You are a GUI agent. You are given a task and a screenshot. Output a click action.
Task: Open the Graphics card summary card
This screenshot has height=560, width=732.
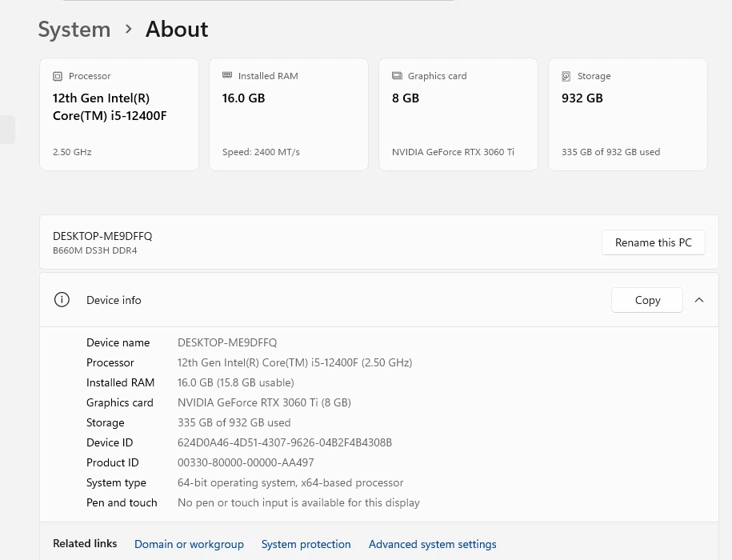pos(458,114)
